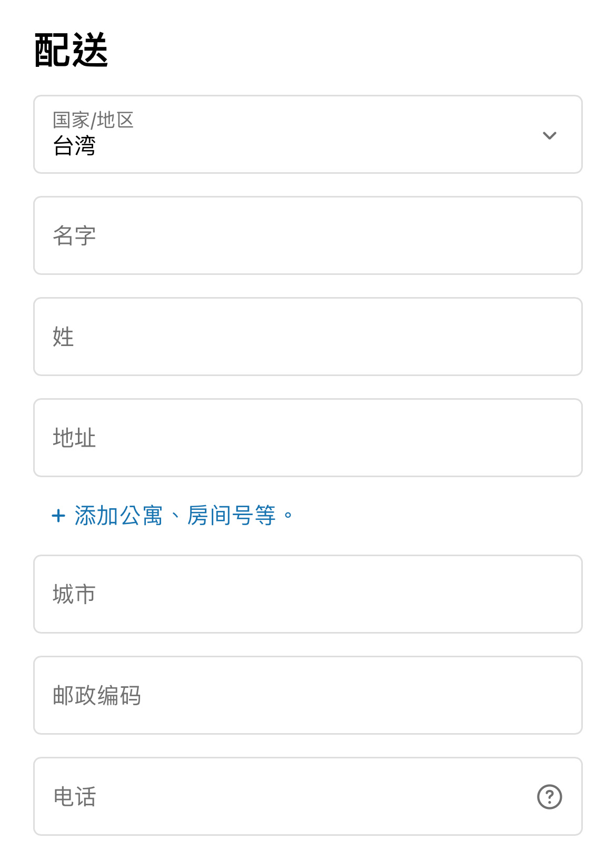Activate the 城市 input field
This screenshot has width=616, height=859.
tap(308, 594)
